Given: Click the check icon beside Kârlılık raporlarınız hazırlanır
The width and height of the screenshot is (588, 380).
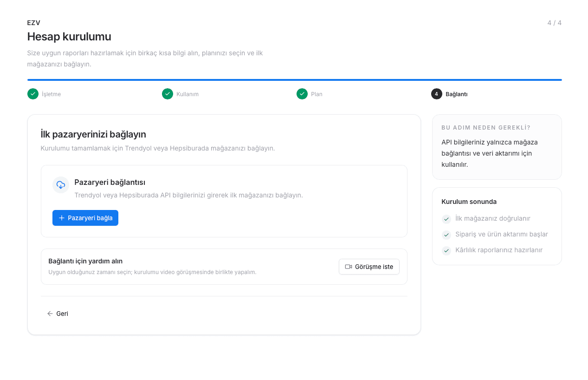Looking at the screenshot, I should (446, 251).
